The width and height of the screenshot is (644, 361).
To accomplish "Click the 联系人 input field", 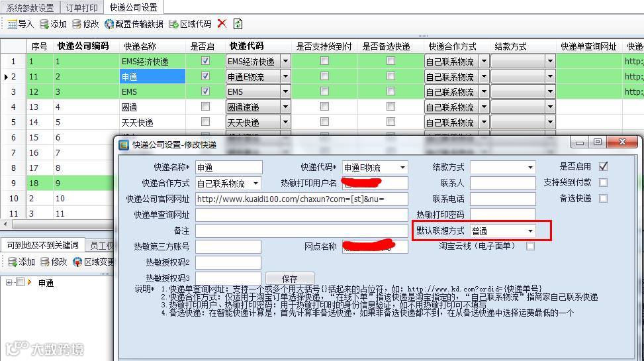I will tap(503, 183).
